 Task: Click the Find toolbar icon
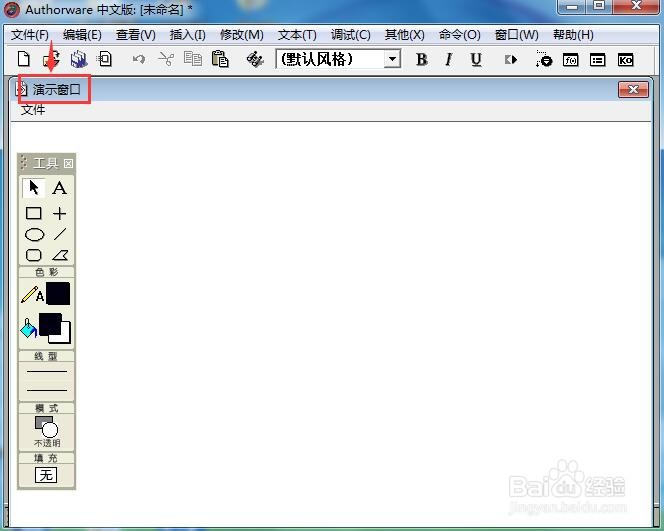255,59
